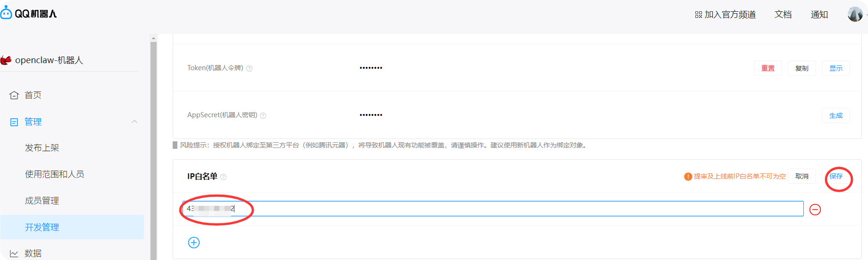868x260 pixels.
Task: Click 取消 button in IP白名单
Action: 802,176
